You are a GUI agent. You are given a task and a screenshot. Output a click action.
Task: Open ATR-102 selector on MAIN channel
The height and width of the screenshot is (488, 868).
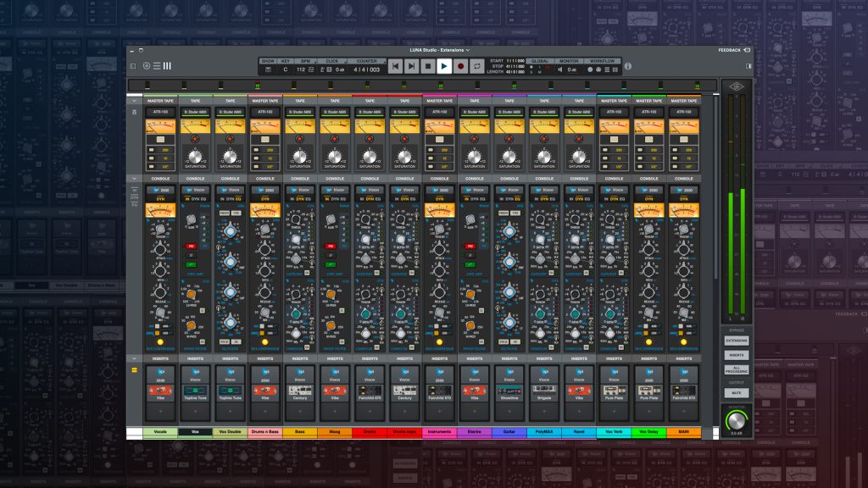[684, 112]
